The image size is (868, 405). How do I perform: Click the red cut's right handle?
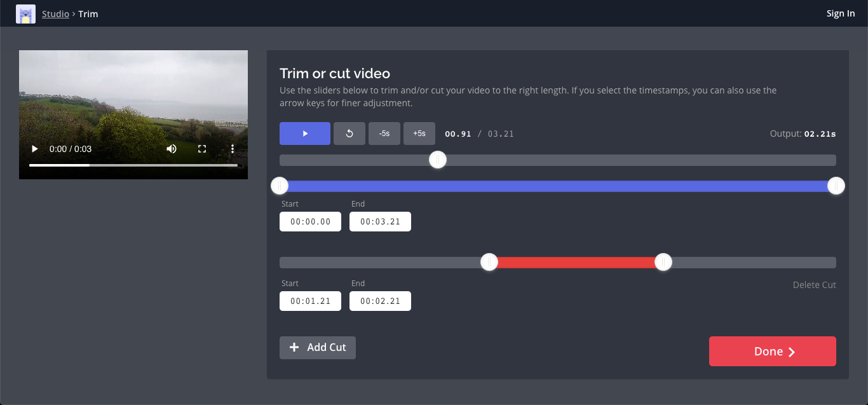663,262
